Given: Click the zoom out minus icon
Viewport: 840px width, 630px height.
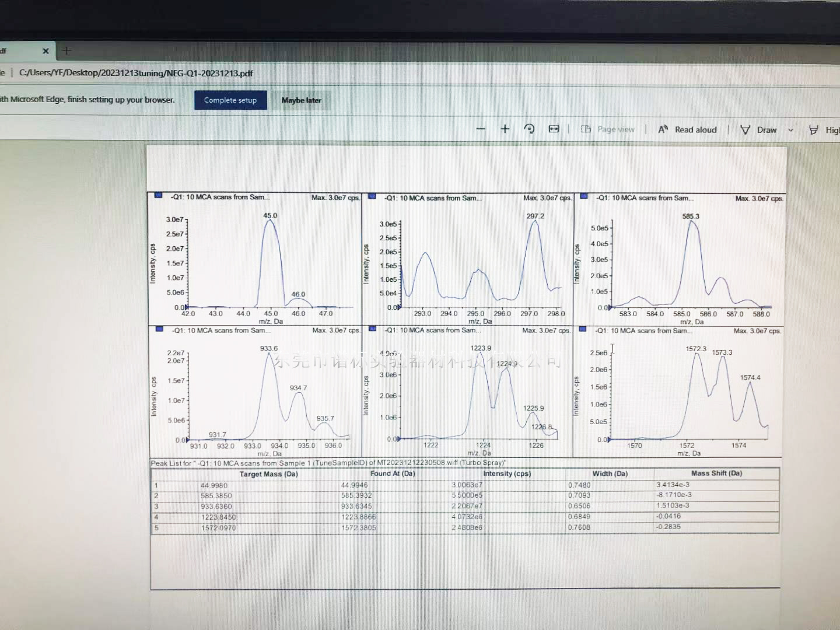Looking at the screenshot, I should pyautogui.click(x=481, y=129).
